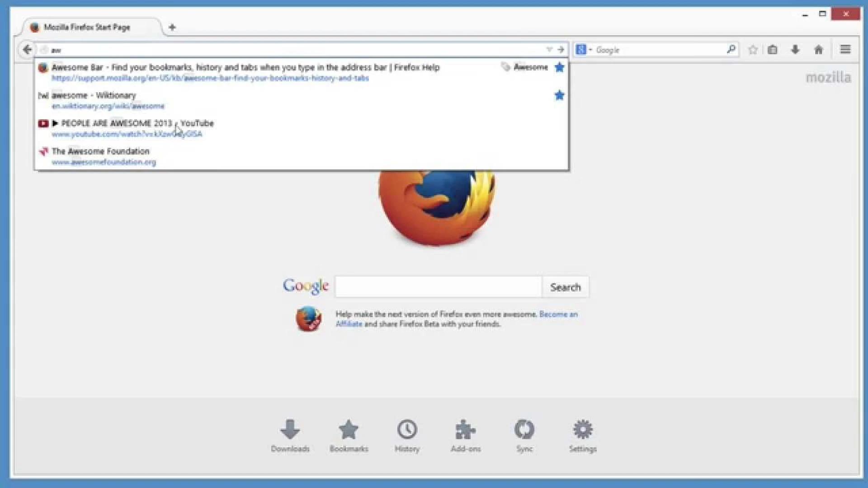Open a new tab with the plus button
The height and width of the screenshot is (488, 868).
tap(172, 27)
